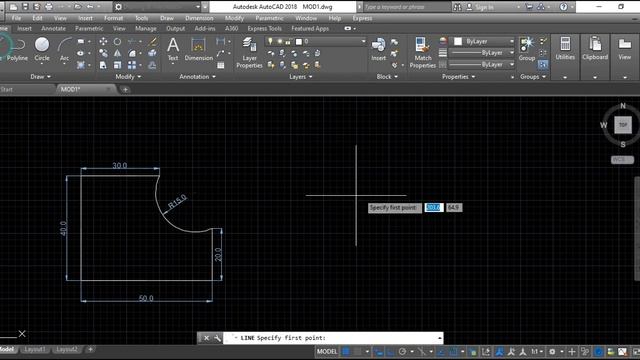
Task: Choose the Move tool in Modify panel
Action: pos(103,41)
